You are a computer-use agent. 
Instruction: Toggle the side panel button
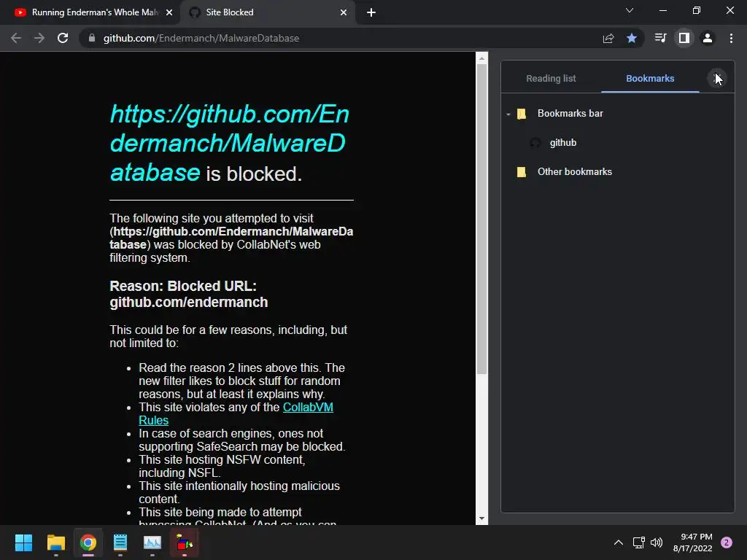click(x=684, y=38)
